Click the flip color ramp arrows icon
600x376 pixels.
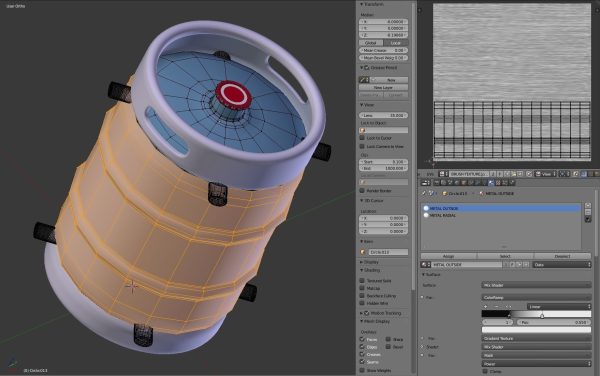click(509, 306)
